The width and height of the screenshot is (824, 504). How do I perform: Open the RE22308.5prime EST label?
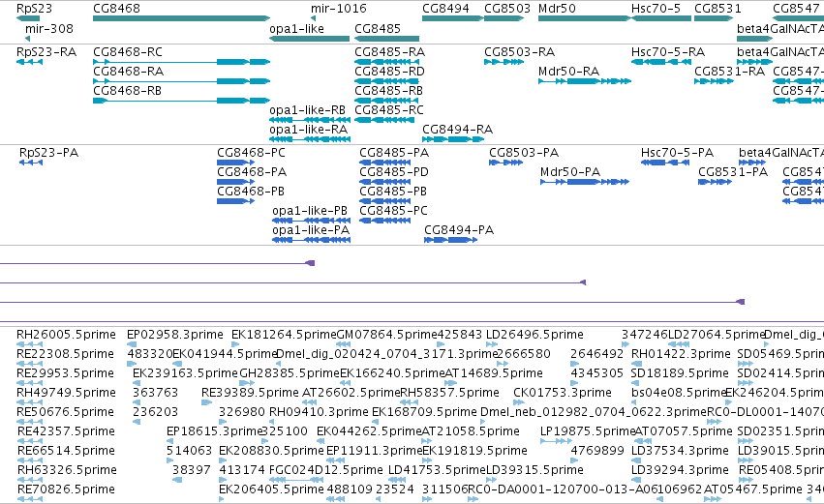point(66,354)
